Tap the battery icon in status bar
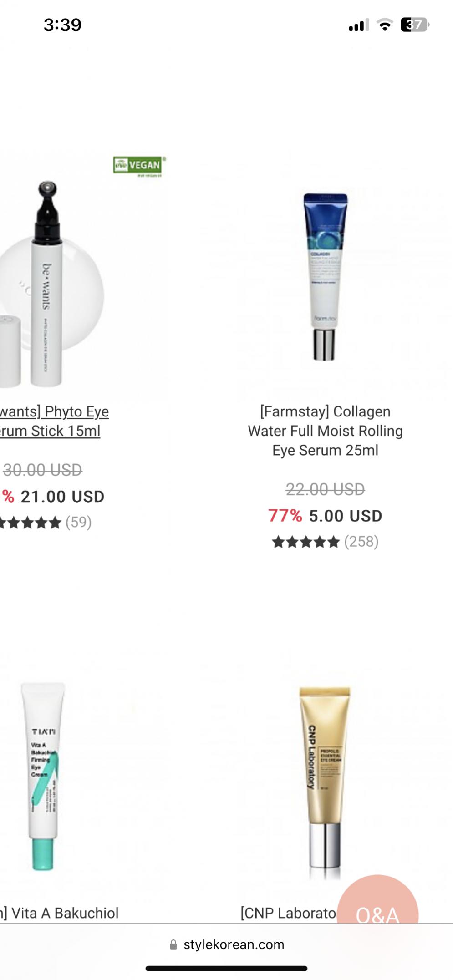The height and width of the screenshot is (980, 453). pyautogui.click(x=415, y=25)
